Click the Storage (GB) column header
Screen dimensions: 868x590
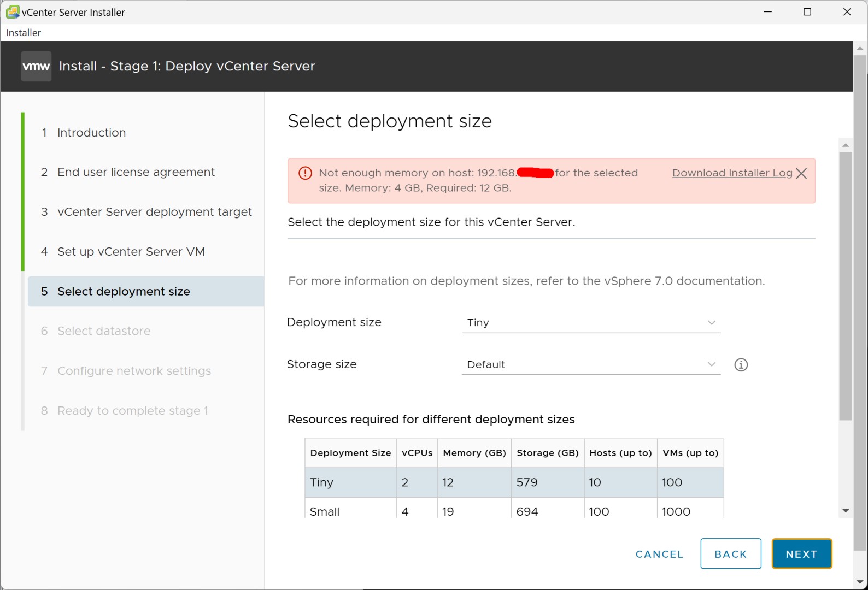[x=548, y=453]
